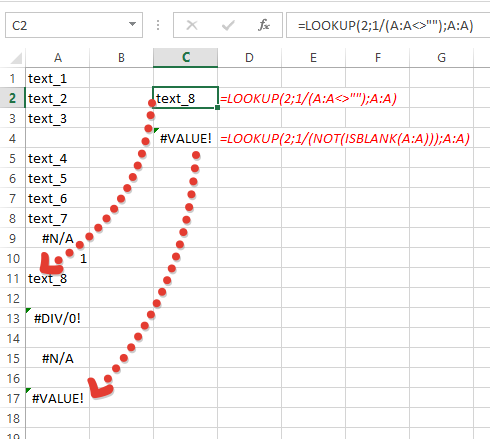Click the fill handle of cell C2

click(217, 107)
